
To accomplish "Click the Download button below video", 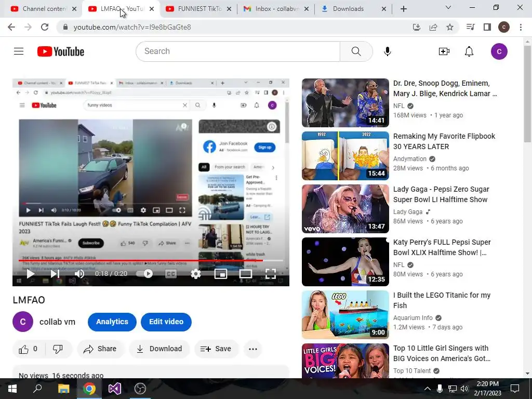I will (x=159, y=349).
